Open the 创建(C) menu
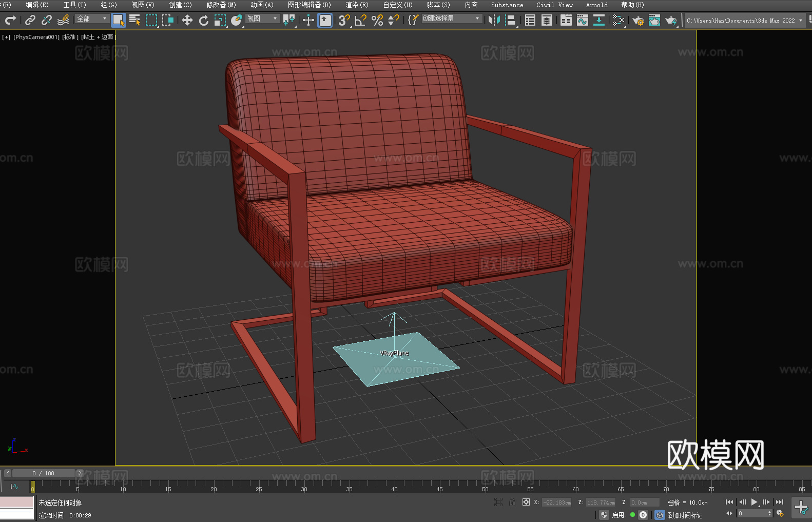Viewport: 812px width, 522px height. click(181, 5)
